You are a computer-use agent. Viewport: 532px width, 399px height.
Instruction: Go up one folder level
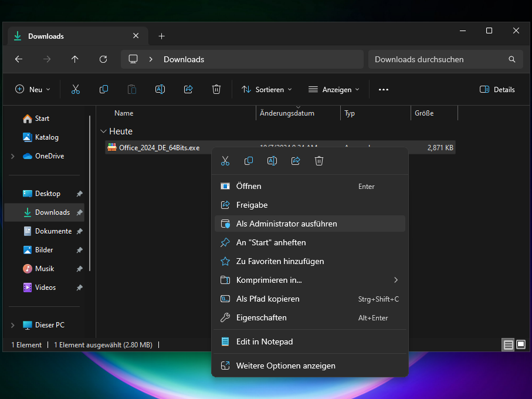74,59
